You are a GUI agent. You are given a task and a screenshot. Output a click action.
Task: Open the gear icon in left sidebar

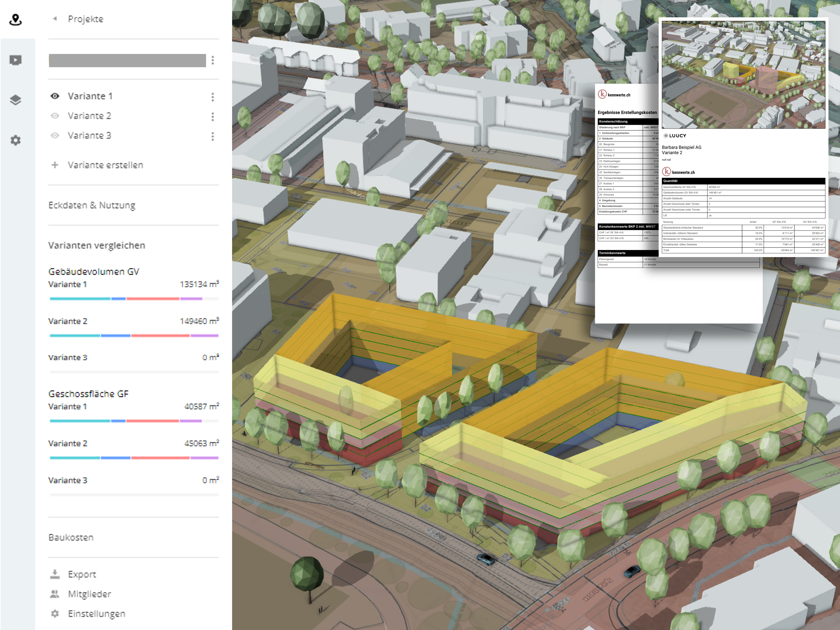(15, 141)
